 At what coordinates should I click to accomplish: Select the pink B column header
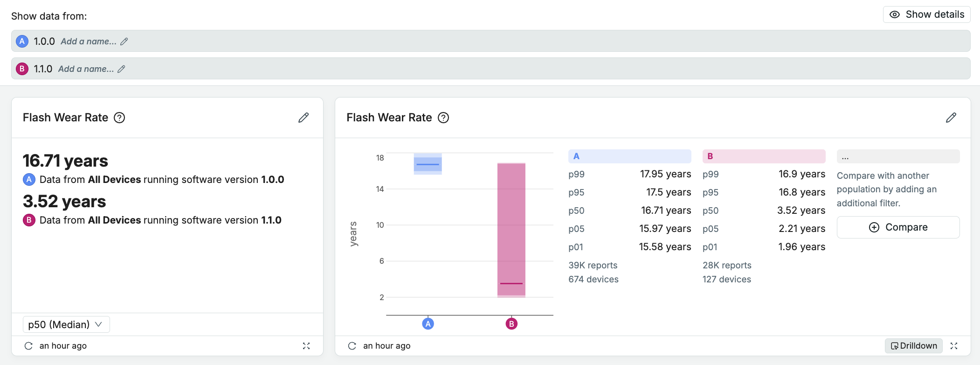[x=764, y=156]
